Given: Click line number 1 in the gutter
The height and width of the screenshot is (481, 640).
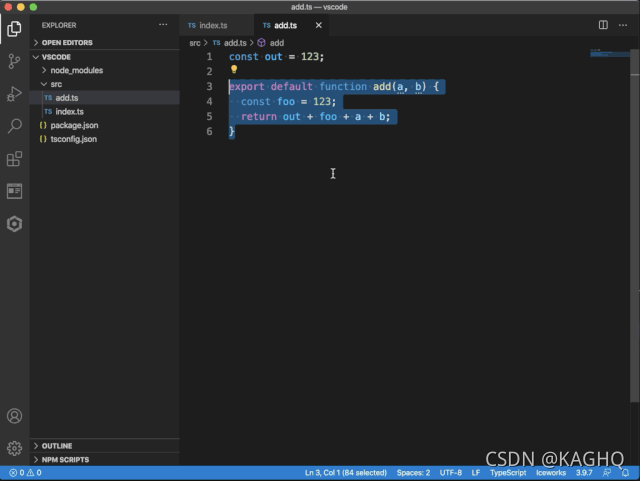Looking at the screenshot, I should [x=209, y=57].
